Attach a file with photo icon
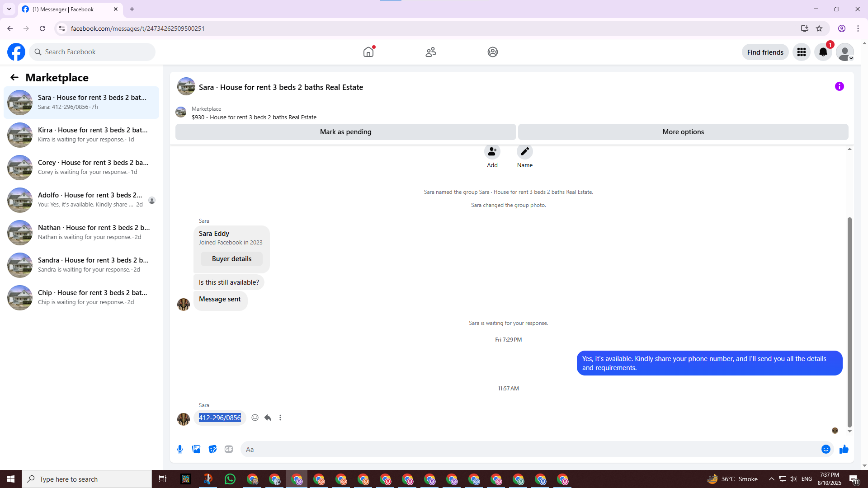Viewport: 868px width, 488px height. pyautogui.click(x=196, y=449)
